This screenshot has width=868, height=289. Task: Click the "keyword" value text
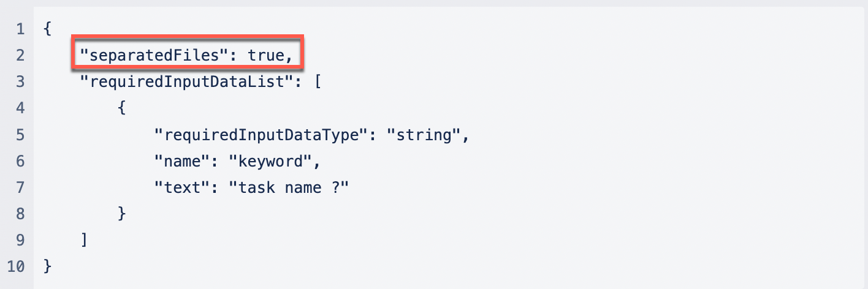(x=270, y=161)
